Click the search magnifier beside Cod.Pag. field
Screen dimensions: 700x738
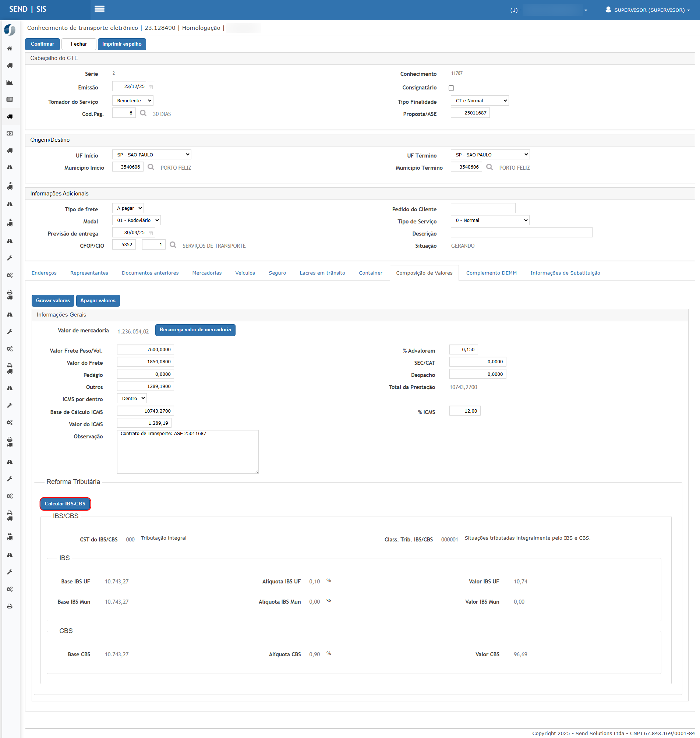[143, 113]
